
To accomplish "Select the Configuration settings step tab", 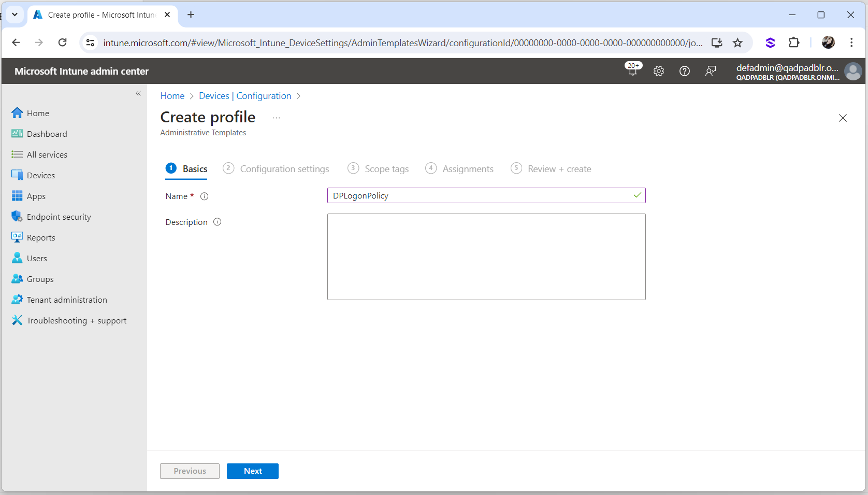I will coord(276,169).
